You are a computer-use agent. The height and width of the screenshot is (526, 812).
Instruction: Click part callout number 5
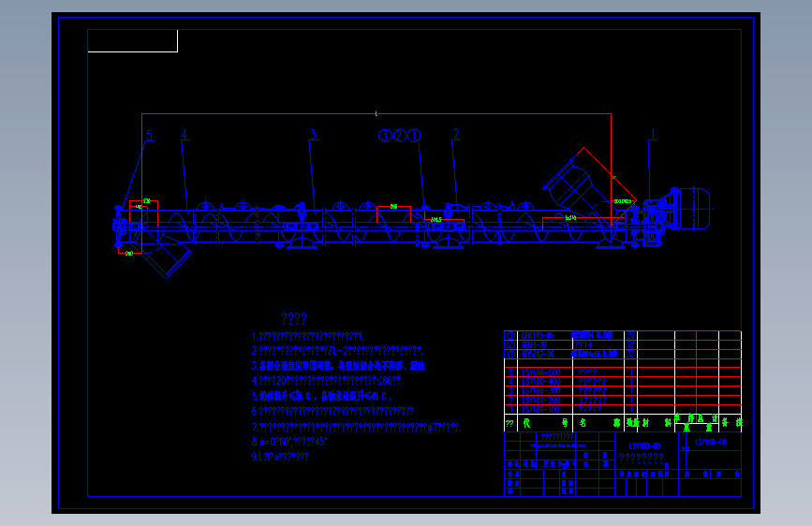pyautogui.click(x=150, y=136)
